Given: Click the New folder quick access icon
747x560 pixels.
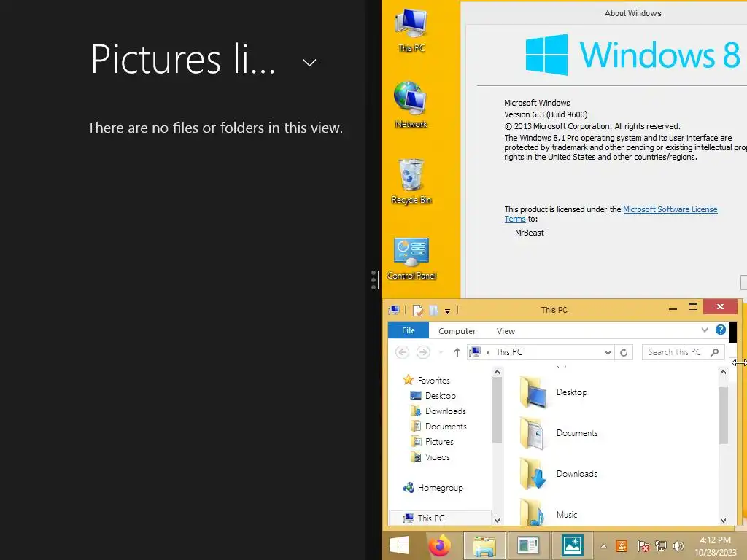Looking at the screenshot, I should pos(433,310).
